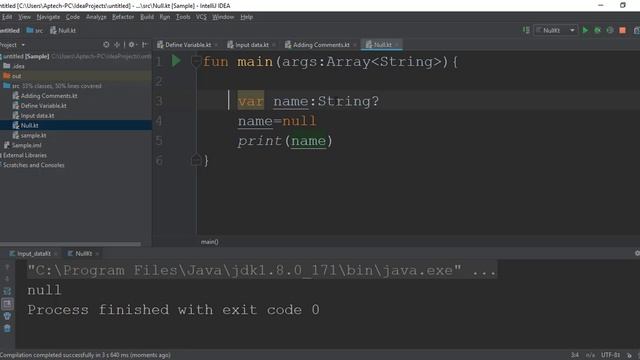Open the settings gear dropdown arrow in Project header

[136, 45]
